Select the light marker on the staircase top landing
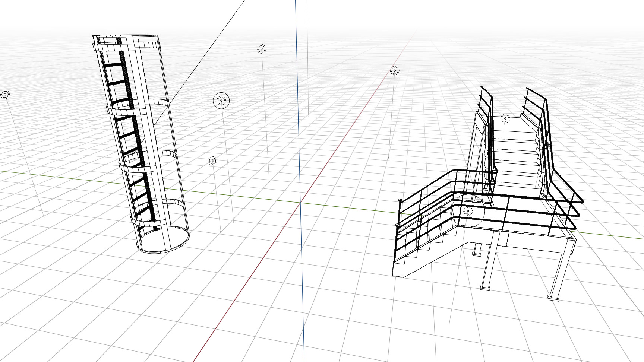 505,118
